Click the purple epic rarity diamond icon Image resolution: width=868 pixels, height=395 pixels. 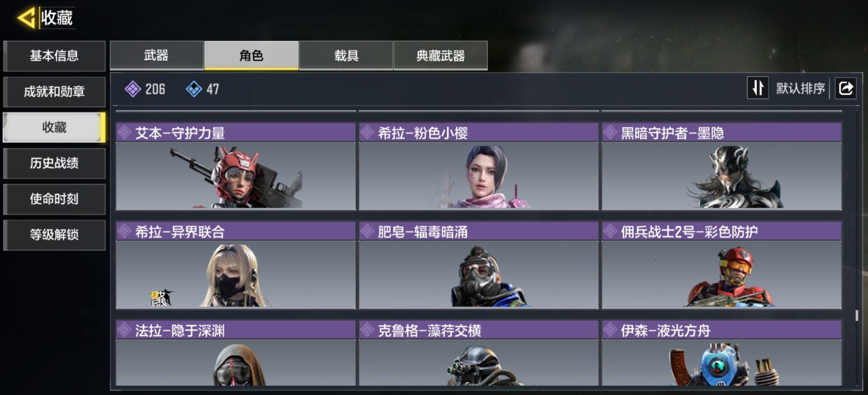pos(133,89)
